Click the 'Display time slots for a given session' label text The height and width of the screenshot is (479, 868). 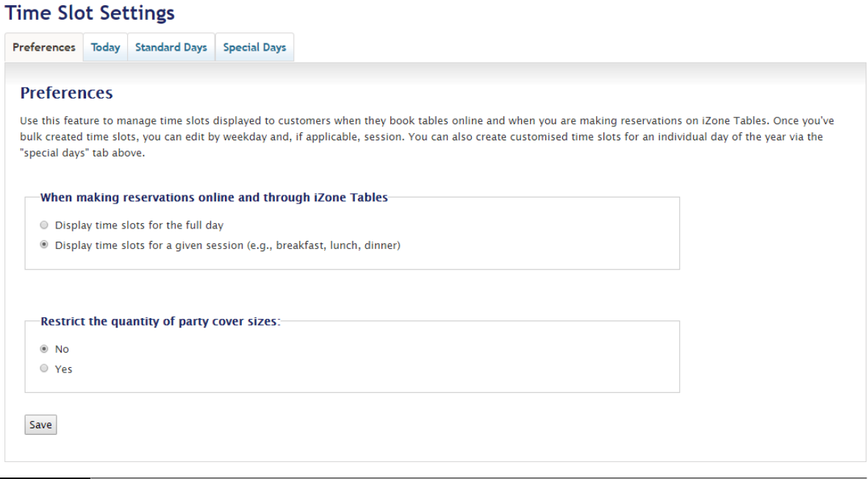pyautogui.click(x=228, y=245)
